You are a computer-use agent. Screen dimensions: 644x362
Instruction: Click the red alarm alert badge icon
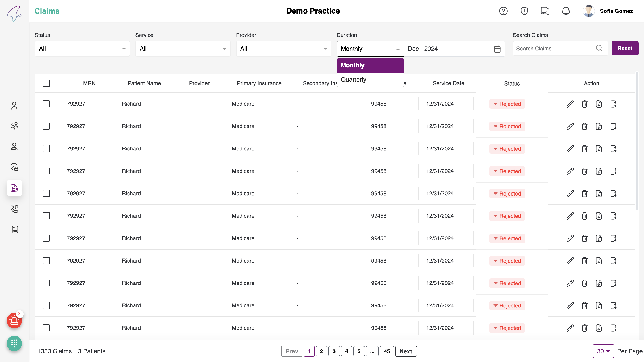(x=14, y=321)
